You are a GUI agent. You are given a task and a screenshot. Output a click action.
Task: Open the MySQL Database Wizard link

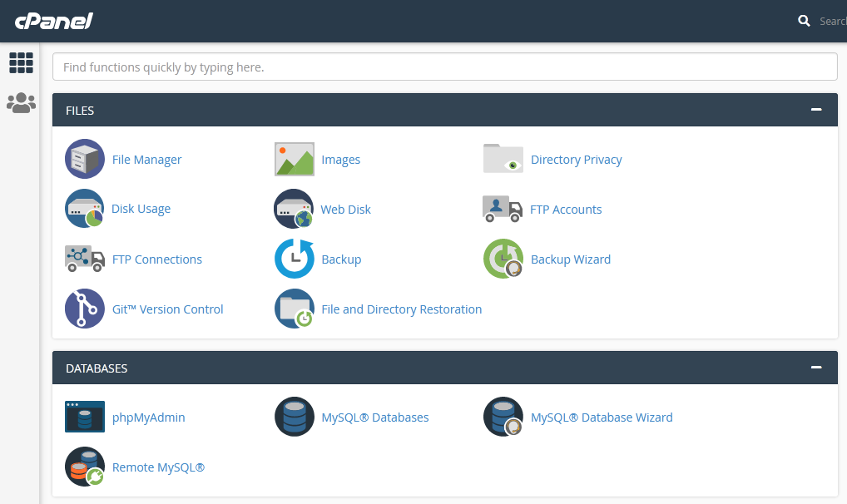601,418
